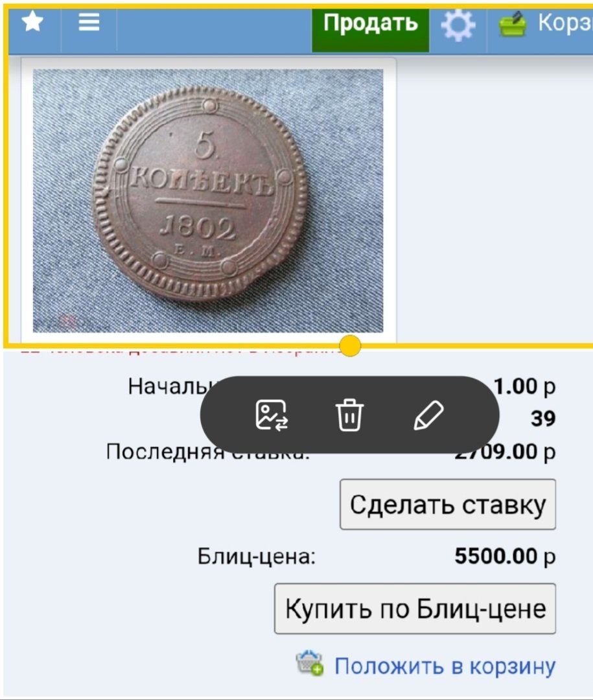
Task: Click the 1802 coin photo thumbnail
Action: point(208,200)
